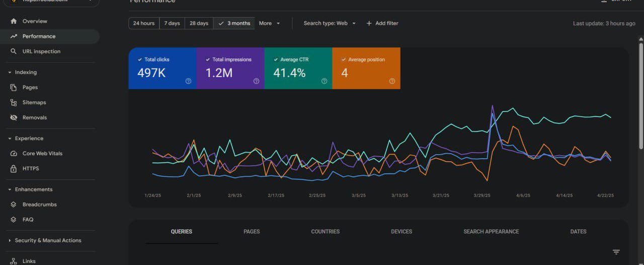Open the Search type: Web dropdown
This screenshot has height=265, width=644.
(330, 23)
